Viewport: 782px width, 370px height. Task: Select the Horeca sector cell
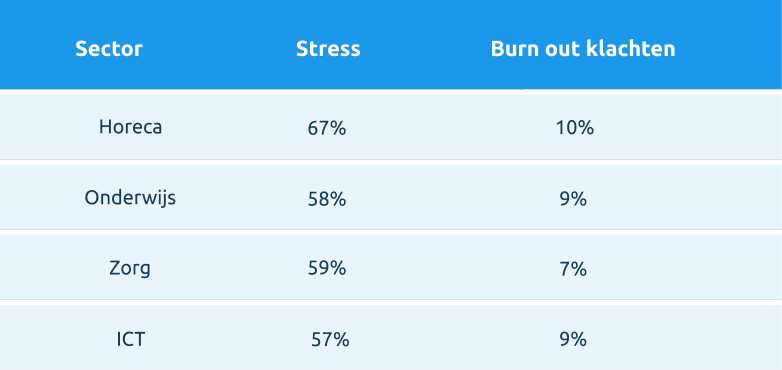coord(130,127)
